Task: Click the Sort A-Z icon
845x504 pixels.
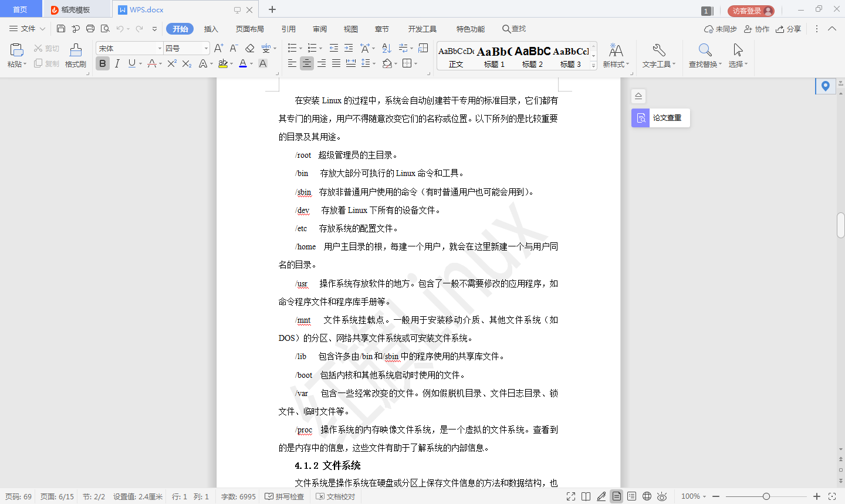Action: point(386,48)
